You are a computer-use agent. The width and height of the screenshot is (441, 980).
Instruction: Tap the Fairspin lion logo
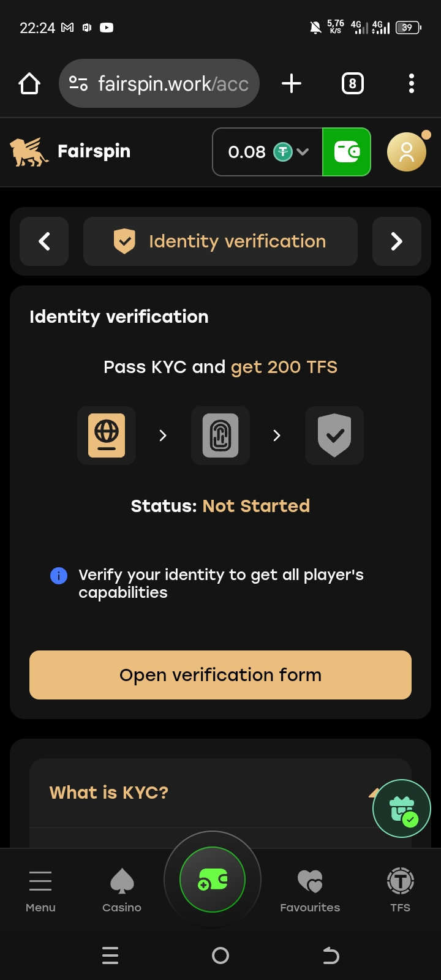tap(29, 152)
